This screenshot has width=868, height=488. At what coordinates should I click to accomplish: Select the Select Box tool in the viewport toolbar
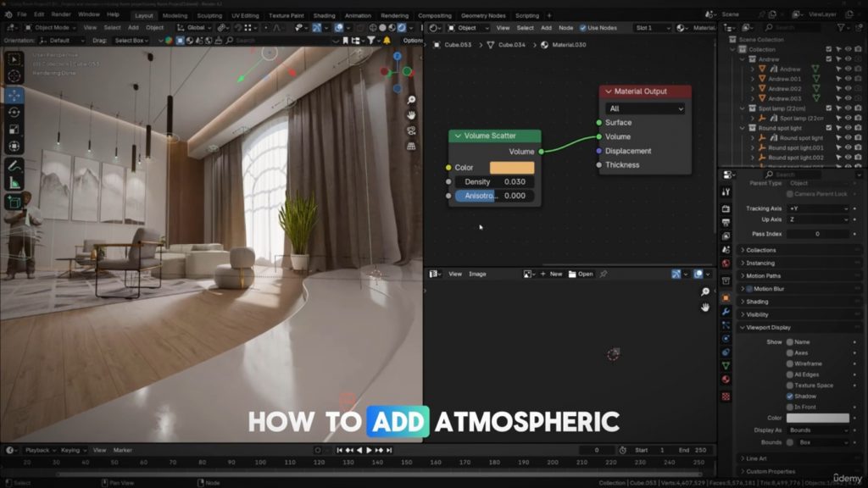pyautogui.click(x=14, y=58)
